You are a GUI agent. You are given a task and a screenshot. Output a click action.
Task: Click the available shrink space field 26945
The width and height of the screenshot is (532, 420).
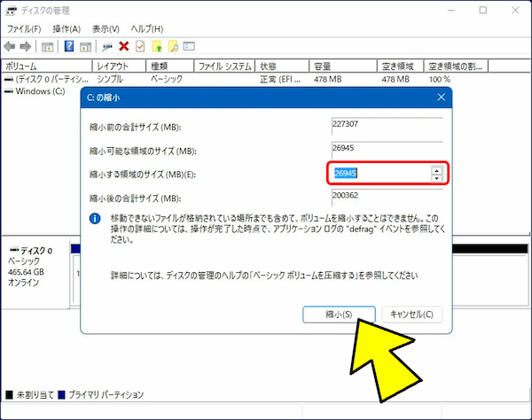click(387, 150)
